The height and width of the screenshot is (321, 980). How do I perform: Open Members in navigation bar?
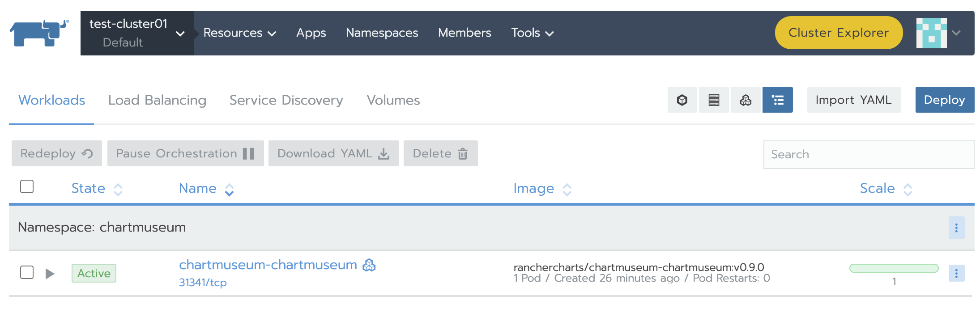click(x=464, y=33)
